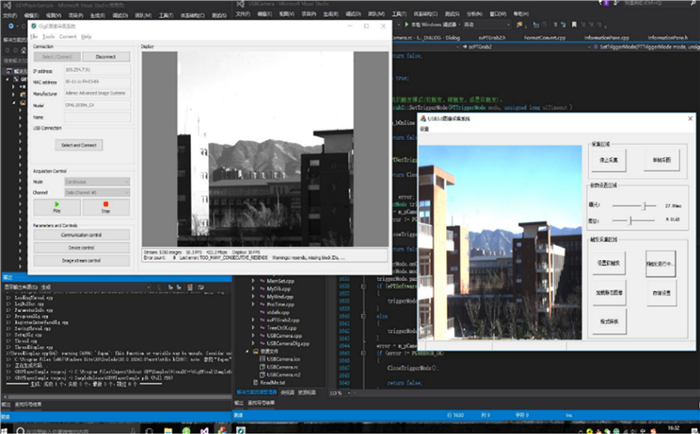
Task: Click the red Stop button
Action: pos(105,207)
